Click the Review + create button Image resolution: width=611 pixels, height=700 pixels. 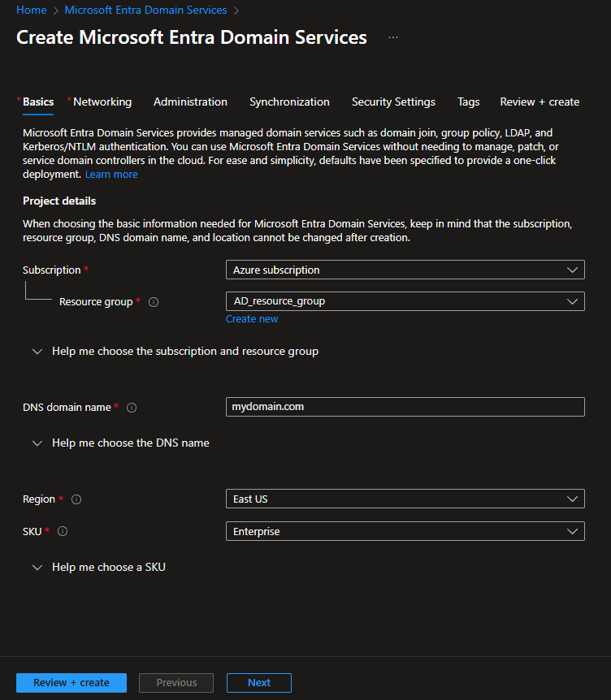[71, 683]
